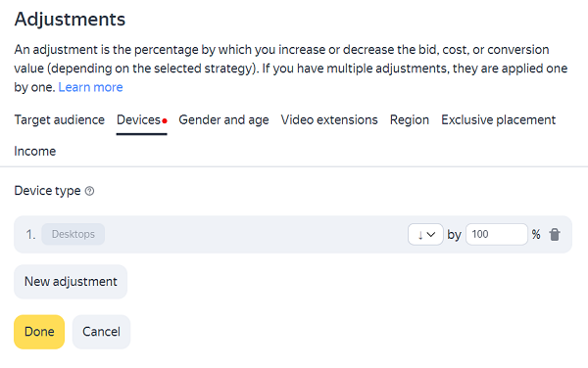The image size is (588, 368).
Task: Click the percentage value input field
Action: [497, 234]
